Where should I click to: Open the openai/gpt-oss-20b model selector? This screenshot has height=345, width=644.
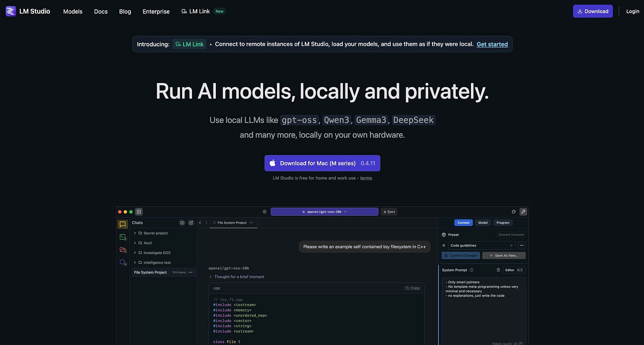coord(325,212)
